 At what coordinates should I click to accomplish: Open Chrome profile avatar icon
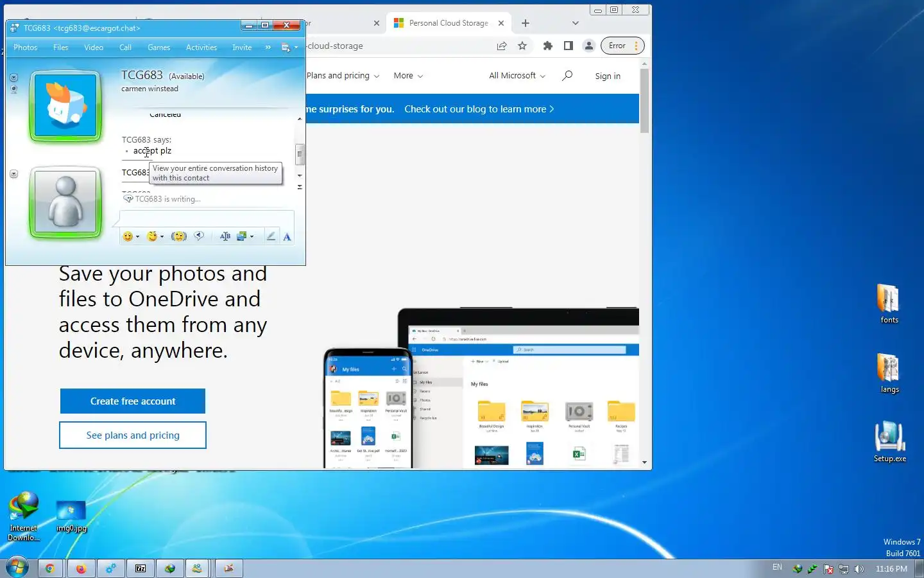pyautogui.click(x=588, y=46)
